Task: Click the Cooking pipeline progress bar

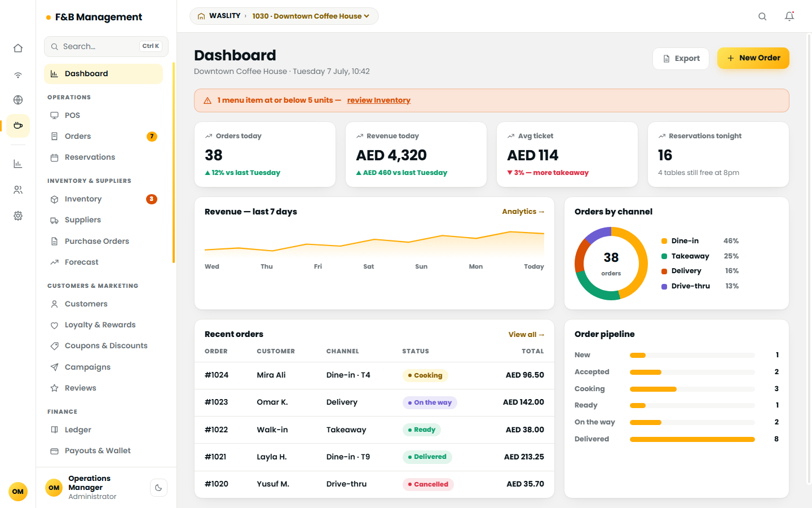Action: (692, 389)
